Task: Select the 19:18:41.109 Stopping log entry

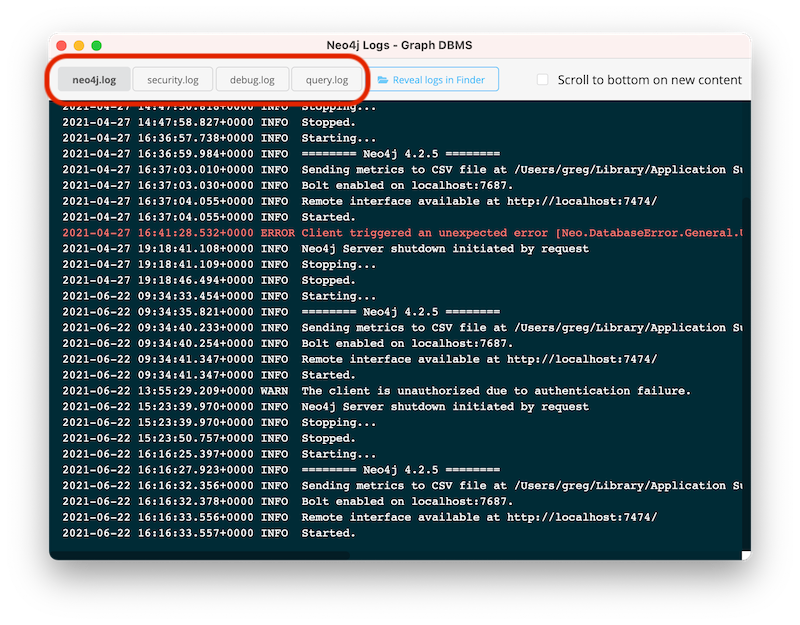Action: tap(219, 264)
